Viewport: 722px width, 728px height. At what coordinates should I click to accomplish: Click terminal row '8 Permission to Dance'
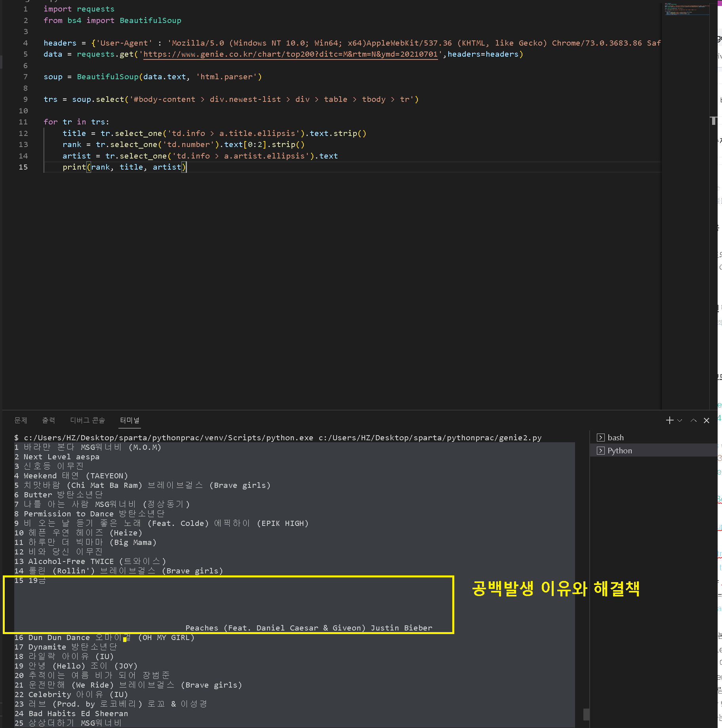pyautogui.click(x=90, y=514)
